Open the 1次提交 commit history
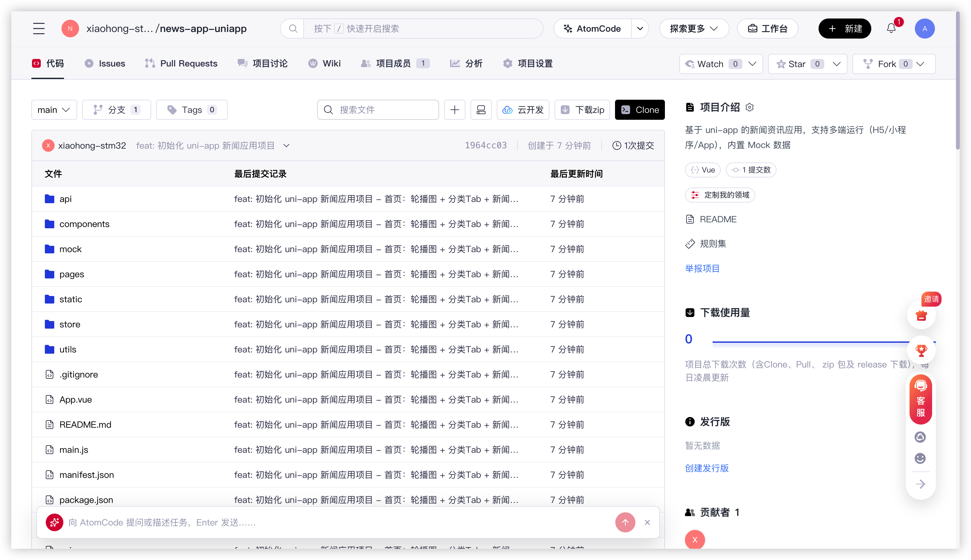 click(633, 145)
